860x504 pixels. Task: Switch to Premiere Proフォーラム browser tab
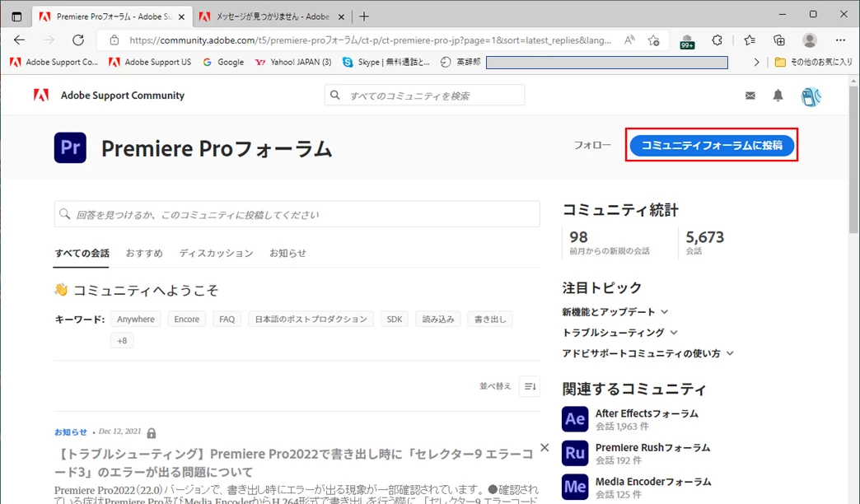(x=112, y=16)
